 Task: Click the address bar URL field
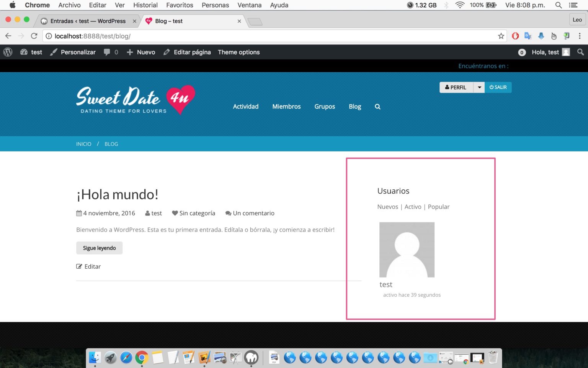point(274,36)
